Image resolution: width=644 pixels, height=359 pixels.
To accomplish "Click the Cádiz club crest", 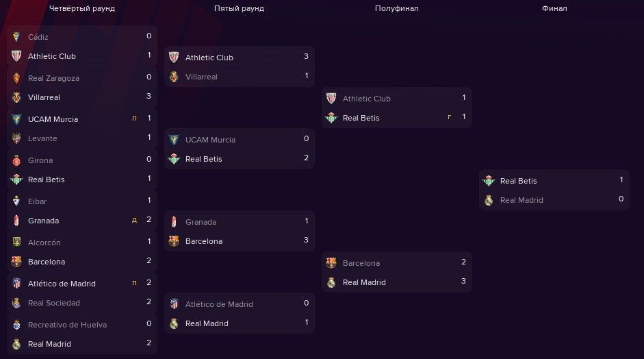I will pyautogui.click(x=16, y=37).
